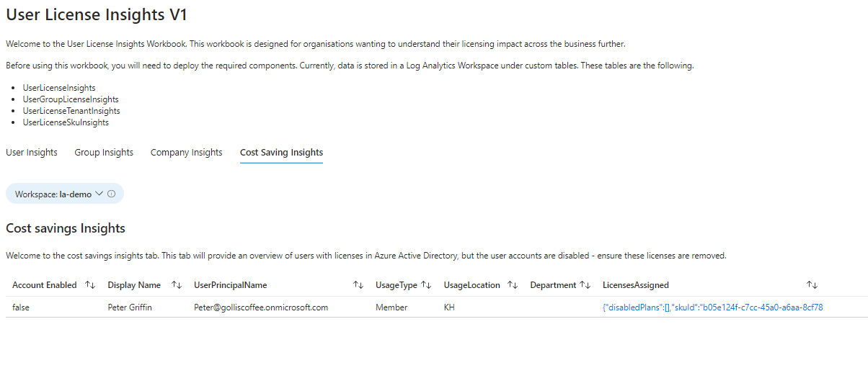Select the Peter@golliscoffee.onmicrosoft.com cell
The width and height of the screenshot is (868, 373).
[261, 307]
